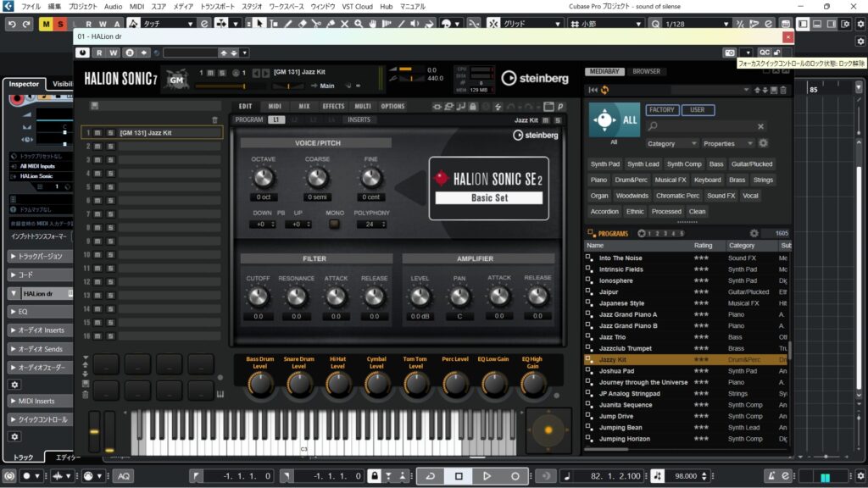The height and width of the screenshot is (488, 868).
Task: Click the MediaBay filter settings gear
Action: tap(763, 143)
